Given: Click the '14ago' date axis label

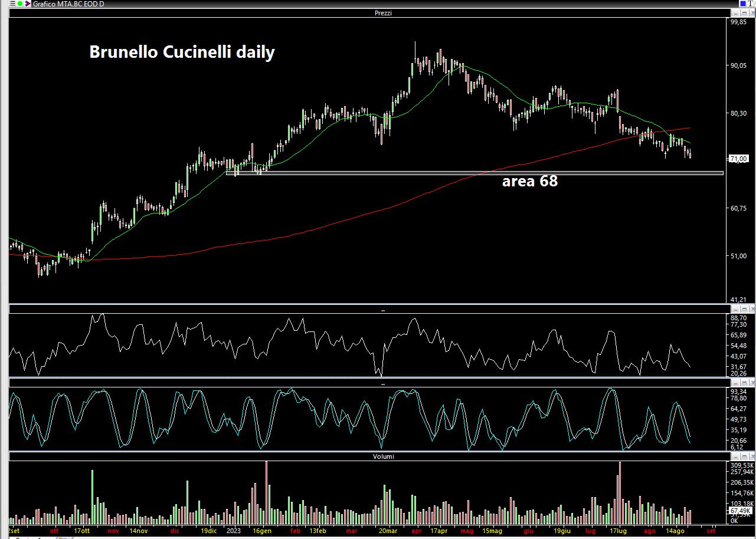Looking at the screenshot, I should [x=674, y=531].
